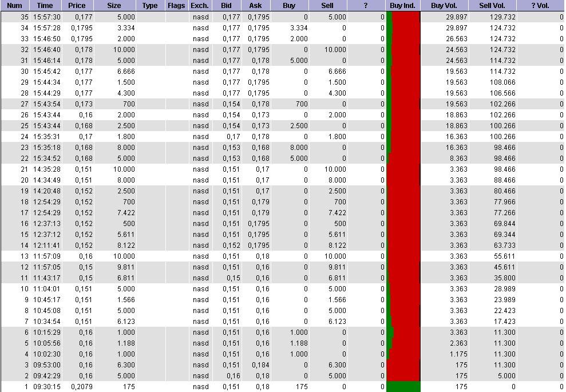Select the Exch. column header
The height and width of the screenshot is (392, 566).
tap(199, 6)
